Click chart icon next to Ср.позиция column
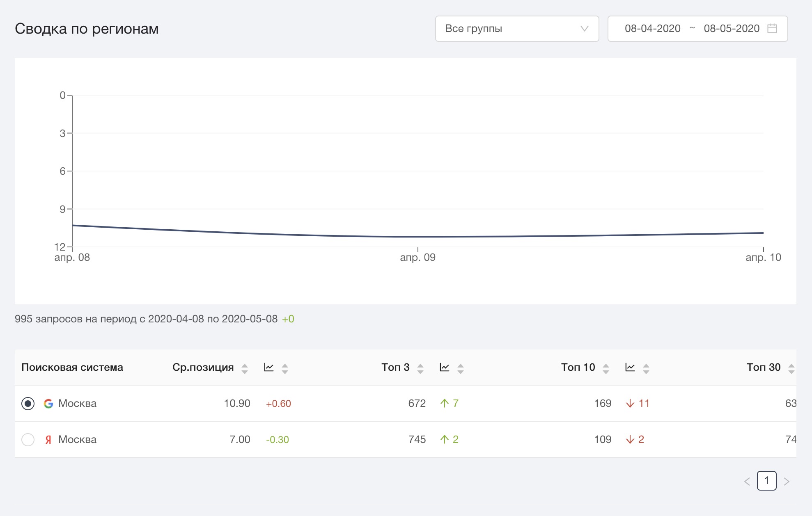This screenshot has width=812, height=516. click(x=269, y=367)
